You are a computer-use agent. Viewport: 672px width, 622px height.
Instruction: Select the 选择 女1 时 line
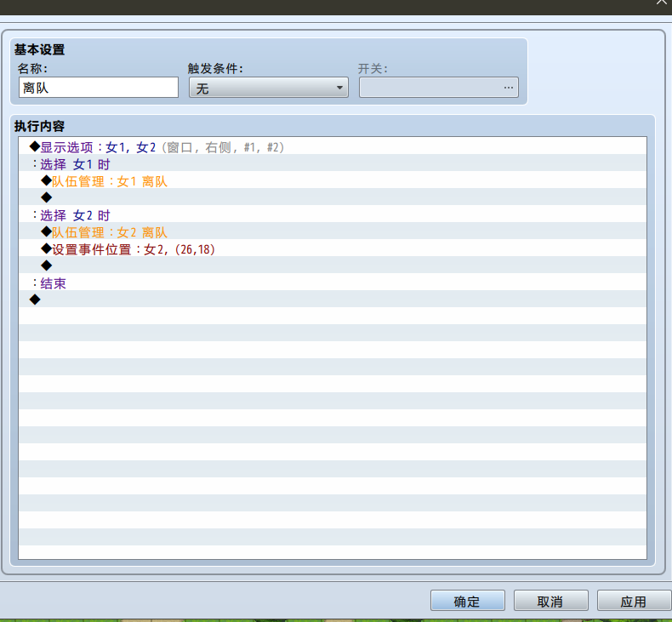(333, 163)
